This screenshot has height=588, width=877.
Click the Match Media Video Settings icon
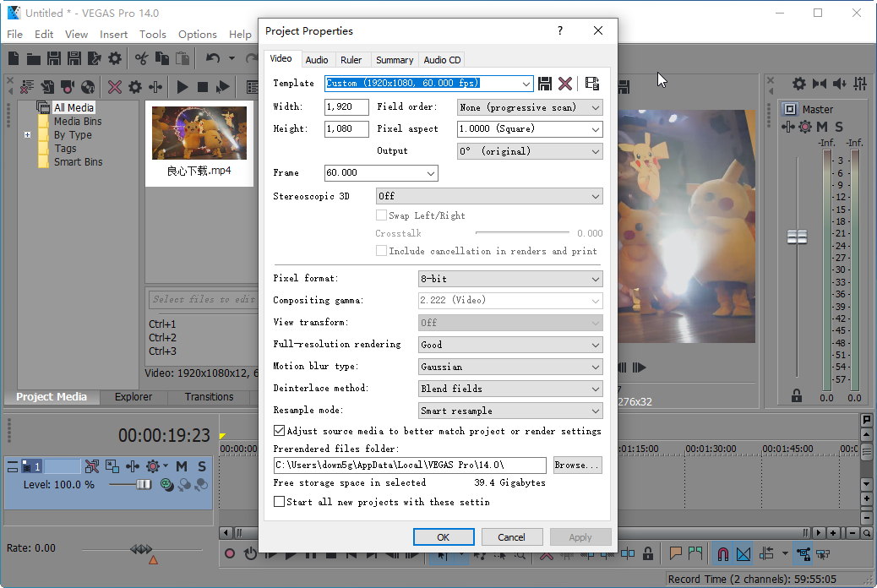coord(591,84)
